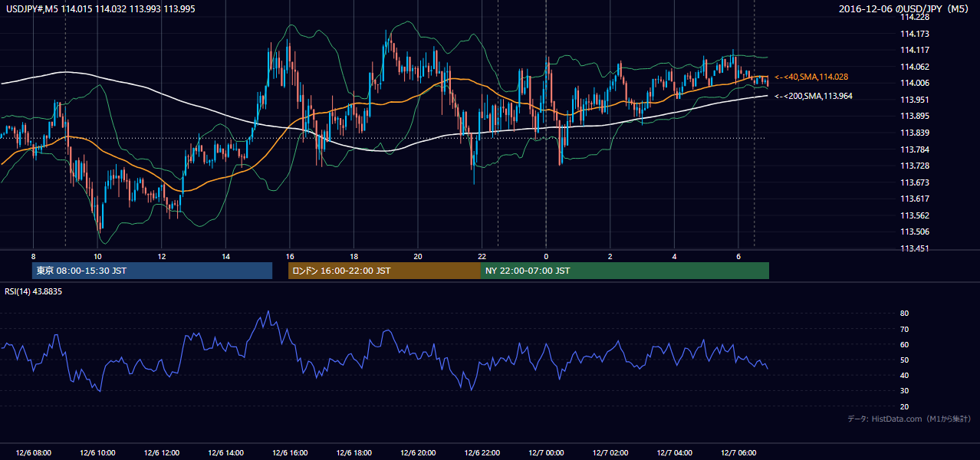Click hour tick 18 under the price chart
The height and width of the screenshot is (460, 980).
tap(354, 256)
